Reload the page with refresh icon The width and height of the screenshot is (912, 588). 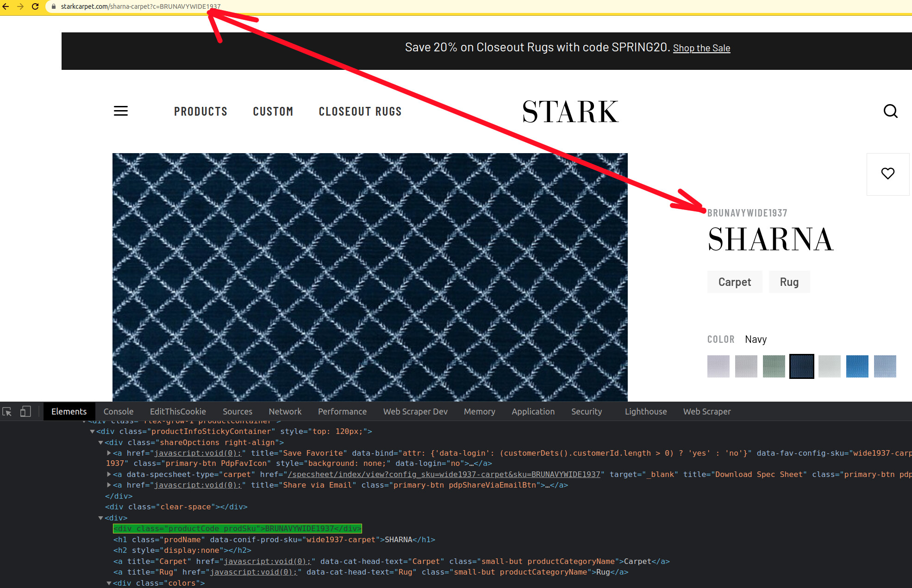[x=35, y=6]
